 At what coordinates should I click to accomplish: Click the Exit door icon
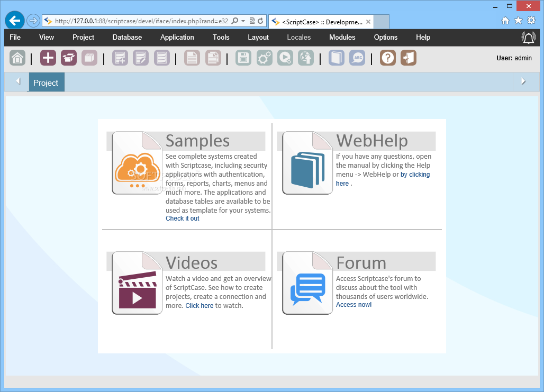(x=409, y=58)
